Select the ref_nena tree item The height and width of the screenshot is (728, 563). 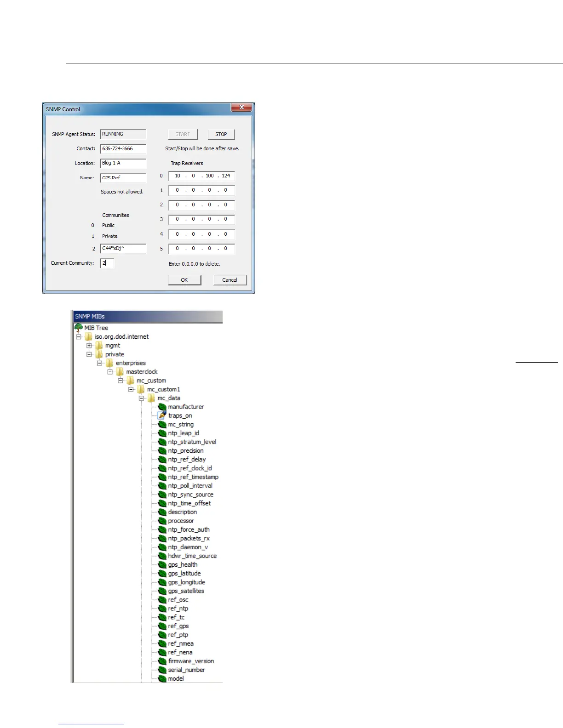pyautogui.click(x=180, y=652)
